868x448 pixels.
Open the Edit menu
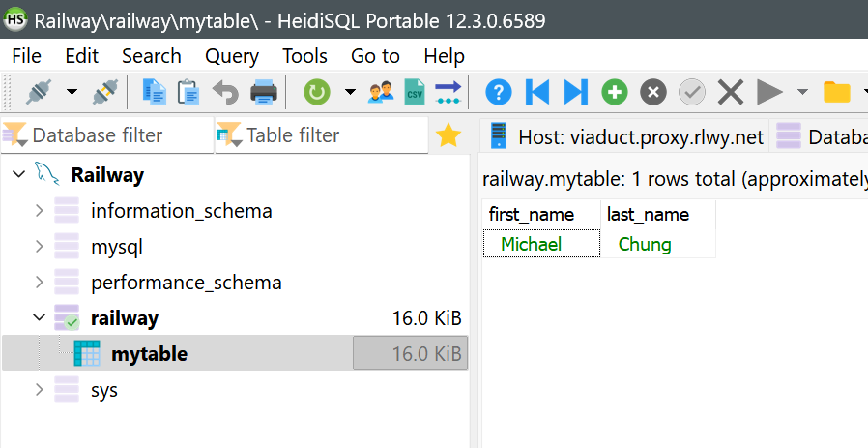tap(82, 56)
